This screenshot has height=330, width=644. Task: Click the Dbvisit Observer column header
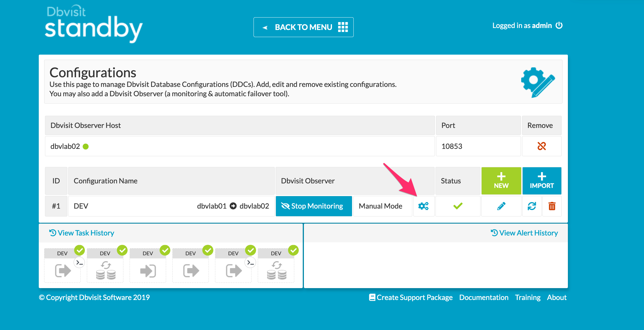(x=355, y=181)
